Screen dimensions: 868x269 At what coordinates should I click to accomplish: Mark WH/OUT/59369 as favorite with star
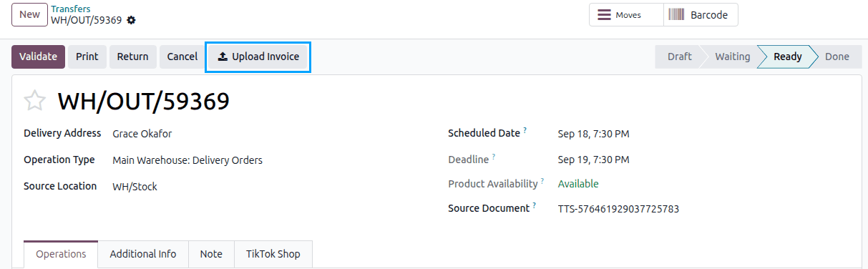point(34,101)
